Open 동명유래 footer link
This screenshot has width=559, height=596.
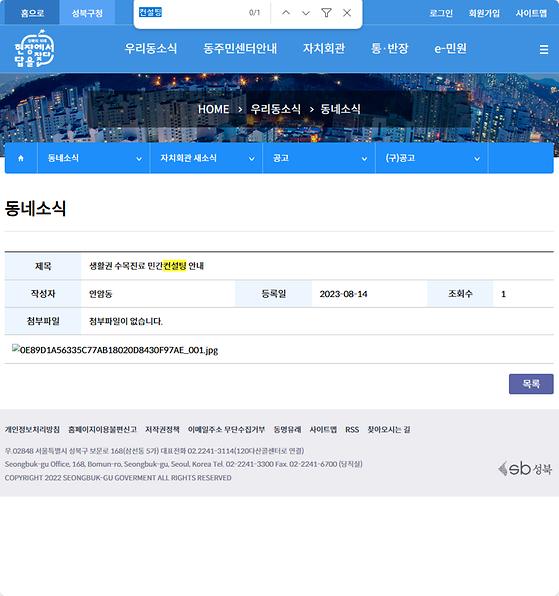tap(287, 430)
